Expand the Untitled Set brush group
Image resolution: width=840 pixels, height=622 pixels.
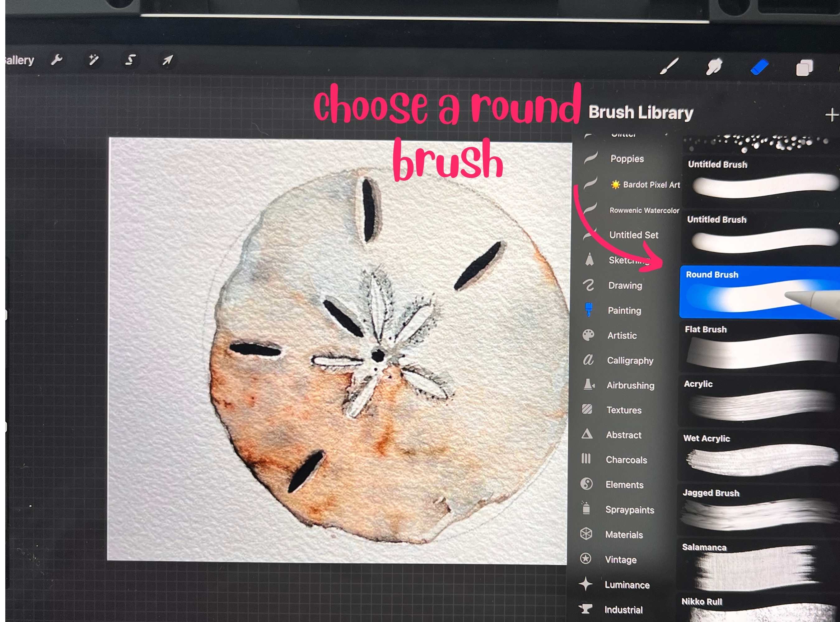pyautogui.click(x=632, y=234)
